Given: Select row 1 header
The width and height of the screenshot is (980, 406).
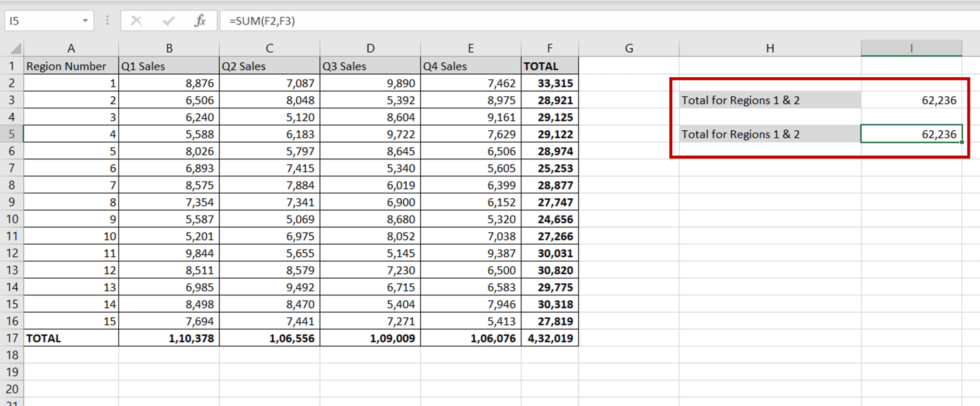Looking at the screenshot, I should [x=11, y=66].
